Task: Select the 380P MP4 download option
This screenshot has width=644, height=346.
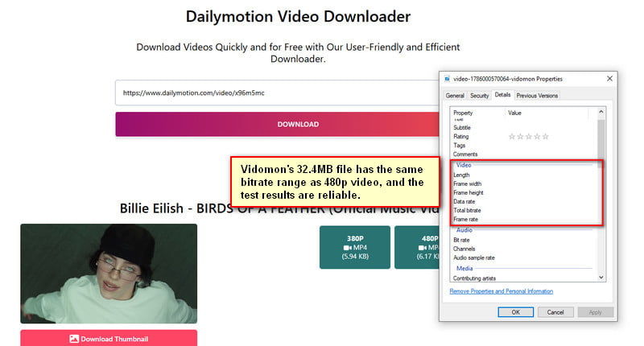Action: click(355, 247)
